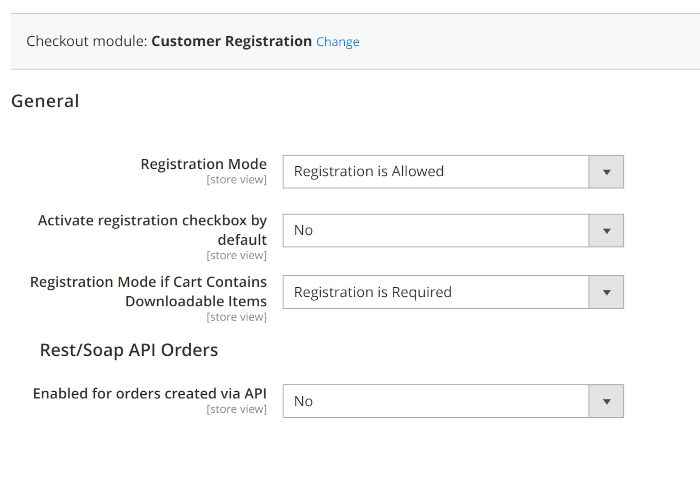Open the Enabled for orders via API select
This screenshot has width=700, height=500.
[x=436, y=401]
